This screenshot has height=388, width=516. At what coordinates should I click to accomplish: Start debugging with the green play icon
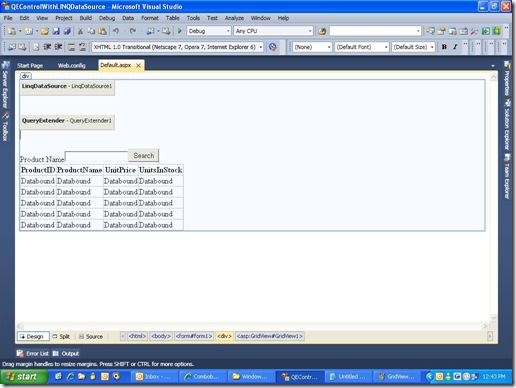180,31
